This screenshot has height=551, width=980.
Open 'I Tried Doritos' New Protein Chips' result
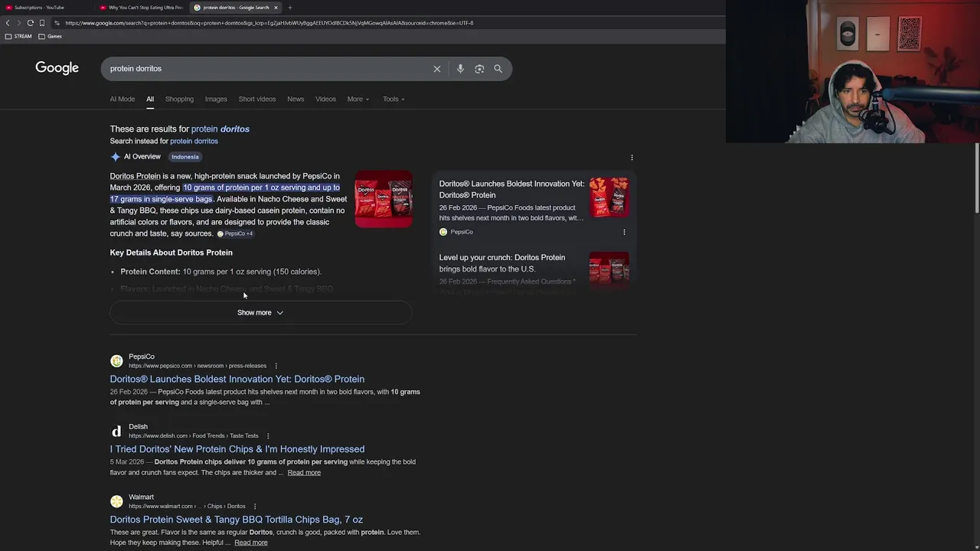[x=237, y=449]
